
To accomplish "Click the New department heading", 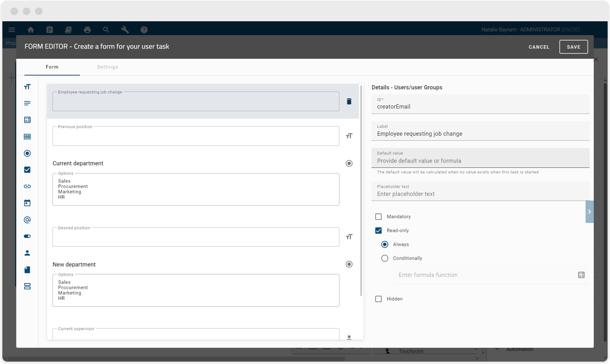I will point(74,265).
